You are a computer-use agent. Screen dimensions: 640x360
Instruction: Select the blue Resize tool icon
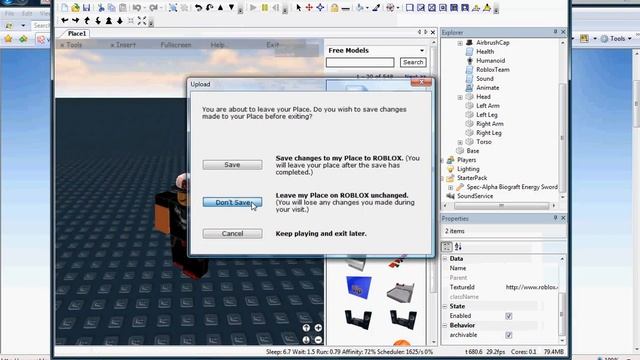(x=320, y=7)
